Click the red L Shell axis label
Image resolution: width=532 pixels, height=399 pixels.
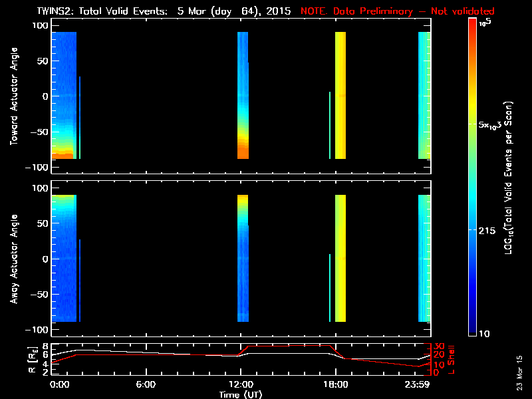click(x=451, y=359)
